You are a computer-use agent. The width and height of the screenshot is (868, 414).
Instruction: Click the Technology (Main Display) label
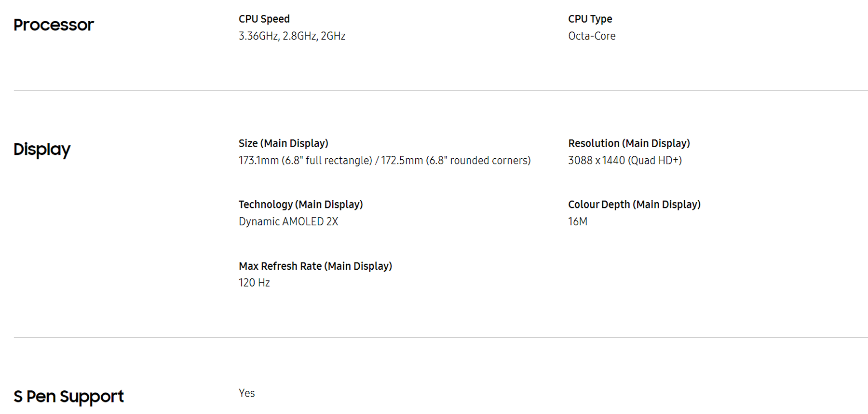pyautogui.click(x=300, y=205)
